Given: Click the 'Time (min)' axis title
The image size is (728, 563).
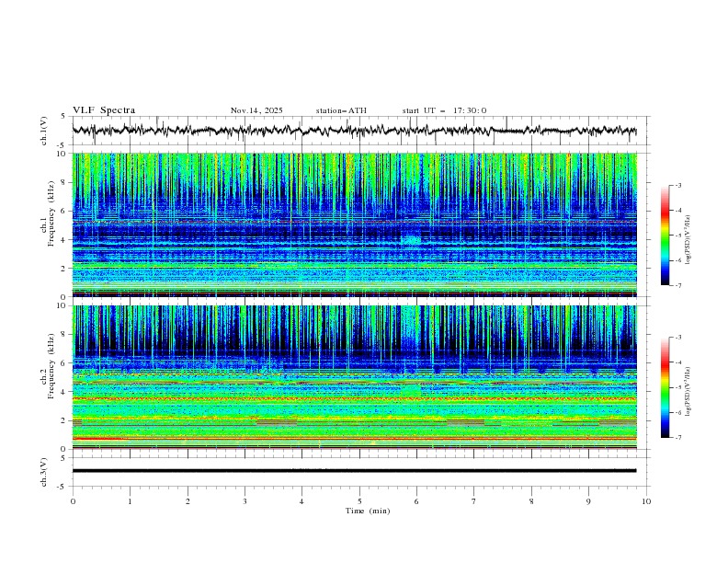Looking at the screenshot, I should tap(368, 511).
